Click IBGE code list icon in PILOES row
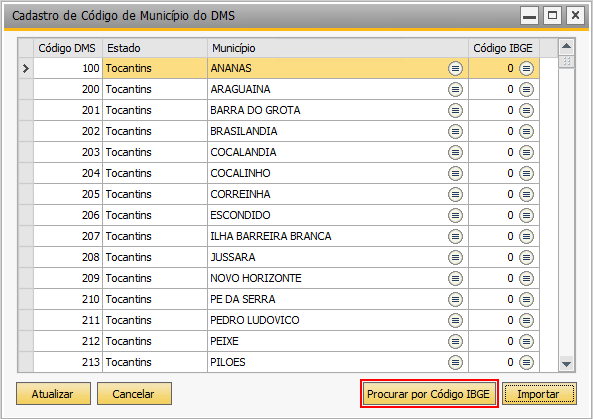This screenshot has width=593, height=419. tap(526, 363)
